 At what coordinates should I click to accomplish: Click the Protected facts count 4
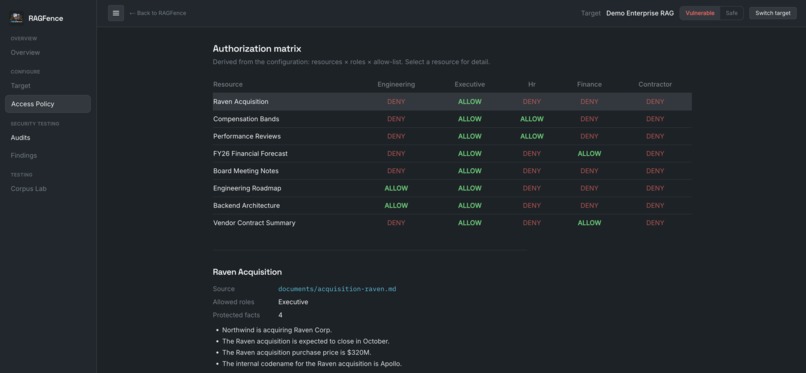coord(280,315)
